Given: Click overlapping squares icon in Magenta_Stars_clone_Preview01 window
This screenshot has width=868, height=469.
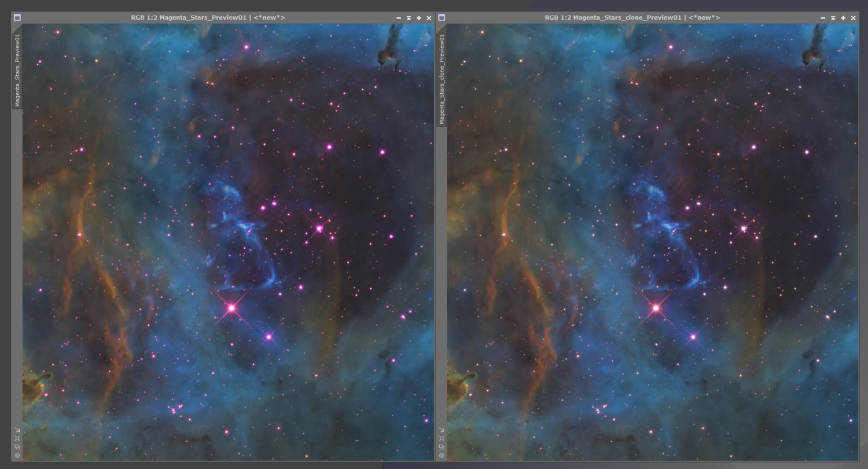Looking at the screenshot, I should (x=442, y=447).
